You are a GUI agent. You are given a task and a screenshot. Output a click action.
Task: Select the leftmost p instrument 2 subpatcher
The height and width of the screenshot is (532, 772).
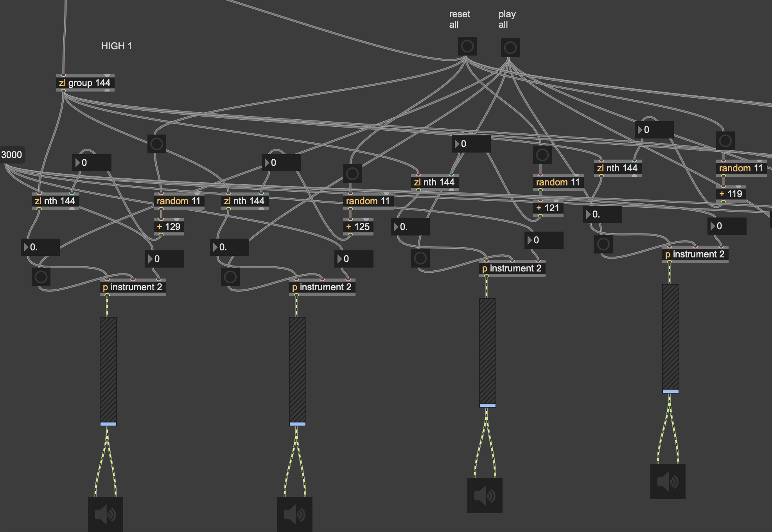[x=133, y=287]
